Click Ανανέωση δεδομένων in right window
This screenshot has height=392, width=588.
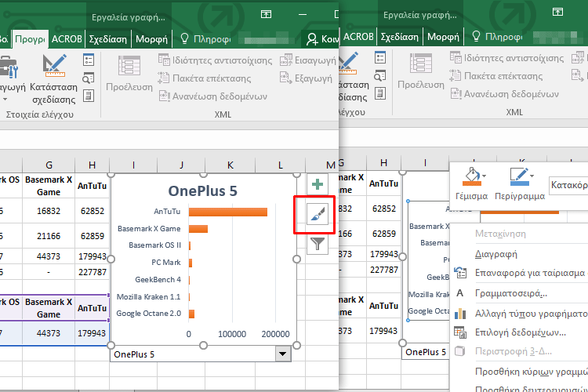[505, 94]
